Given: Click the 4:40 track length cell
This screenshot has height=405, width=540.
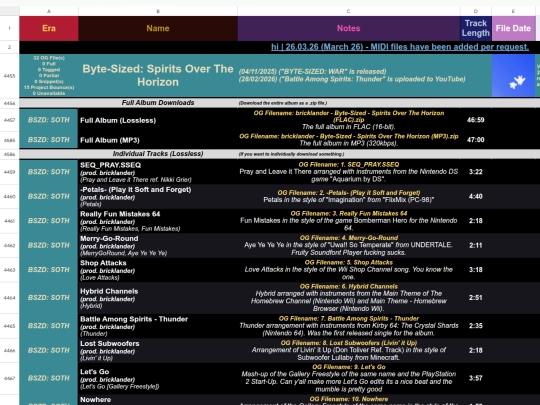Looking at the screenshot, I should coord(476,196).
